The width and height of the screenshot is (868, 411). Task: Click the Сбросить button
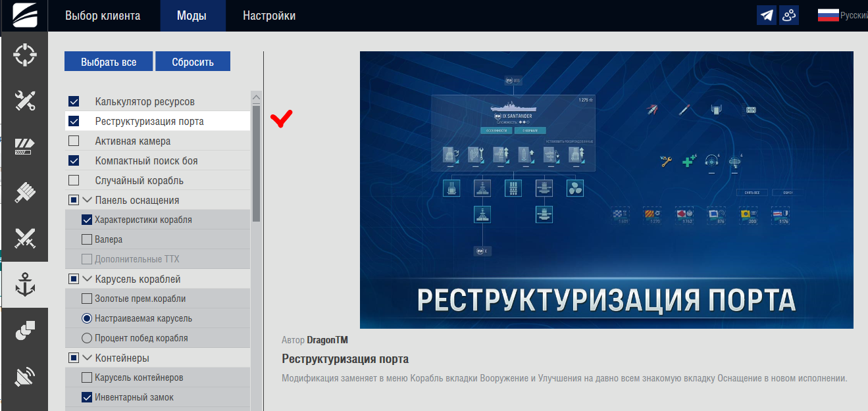[x=193, y=62]
